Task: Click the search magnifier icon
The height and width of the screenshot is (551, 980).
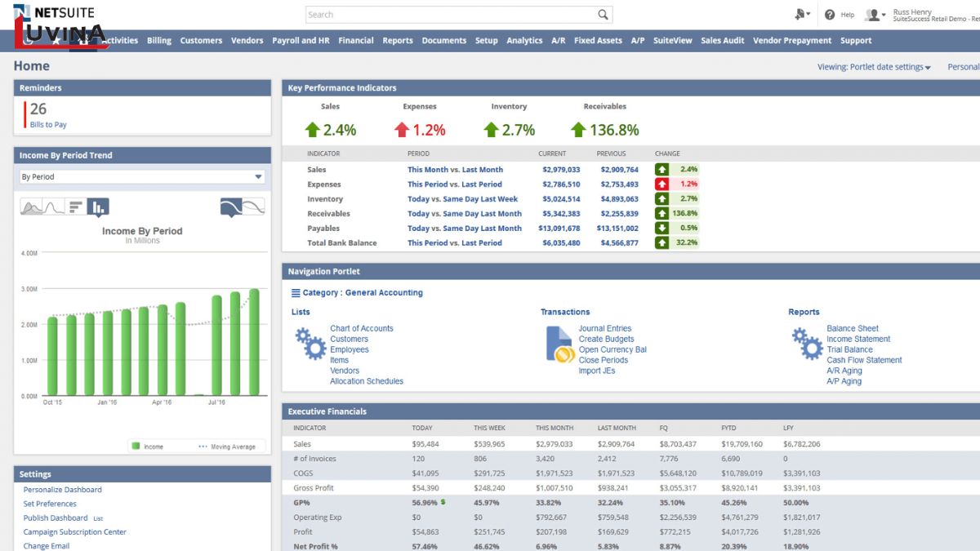Action: (603, 15)
